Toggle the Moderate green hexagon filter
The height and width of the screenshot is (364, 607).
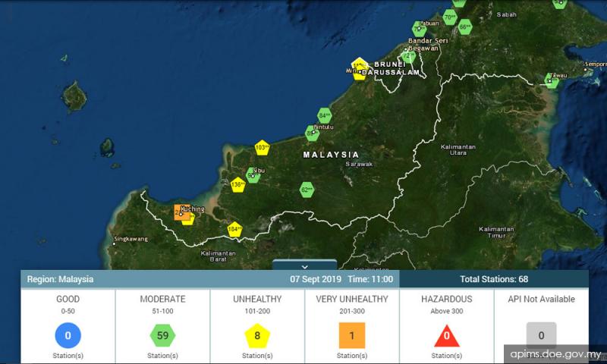click(162, 334)
